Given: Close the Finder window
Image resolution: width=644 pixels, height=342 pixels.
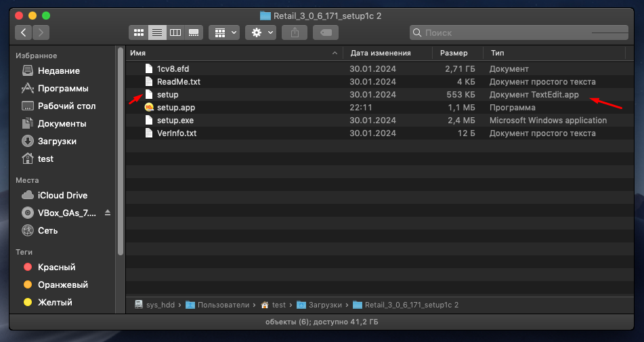Looking at the screenshot, I should 19,16.
